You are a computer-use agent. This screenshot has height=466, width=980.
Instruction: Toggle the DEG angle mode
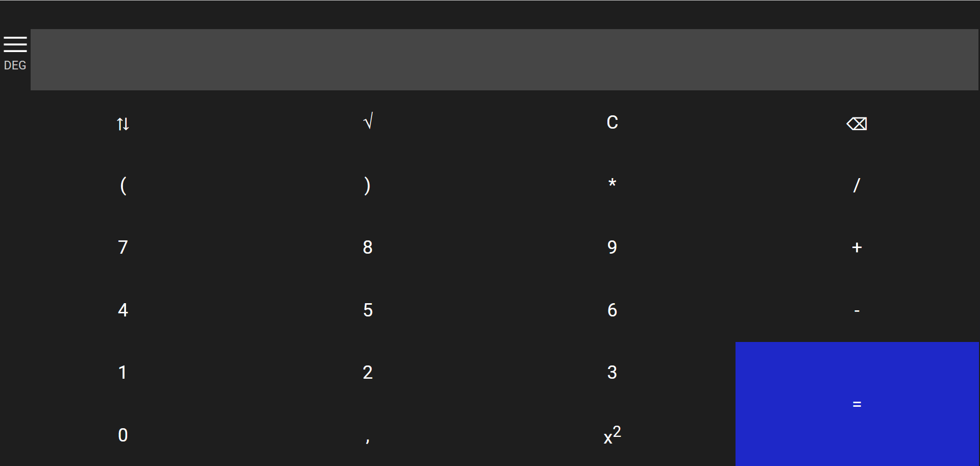[15, 65]
